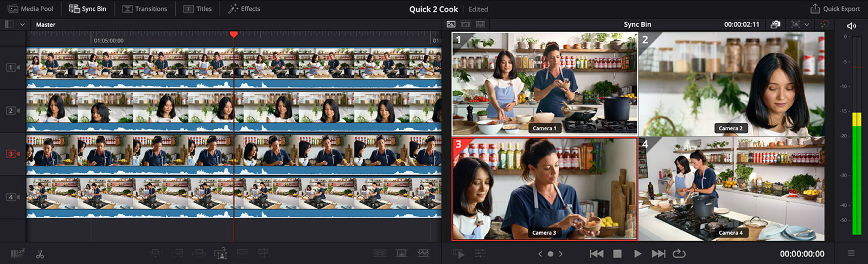Click the boring detector icon
Screen dimensions: 868x264
coord(18,254)
